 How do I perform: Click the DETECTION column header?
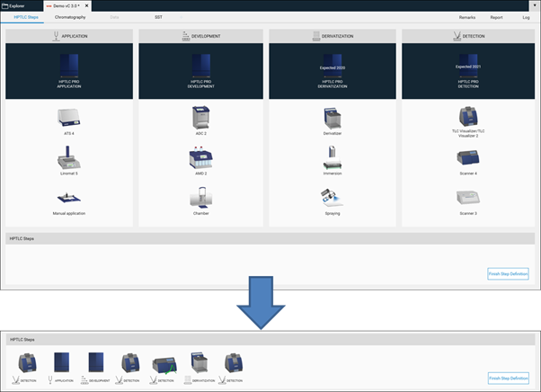[x=468, y=36]
